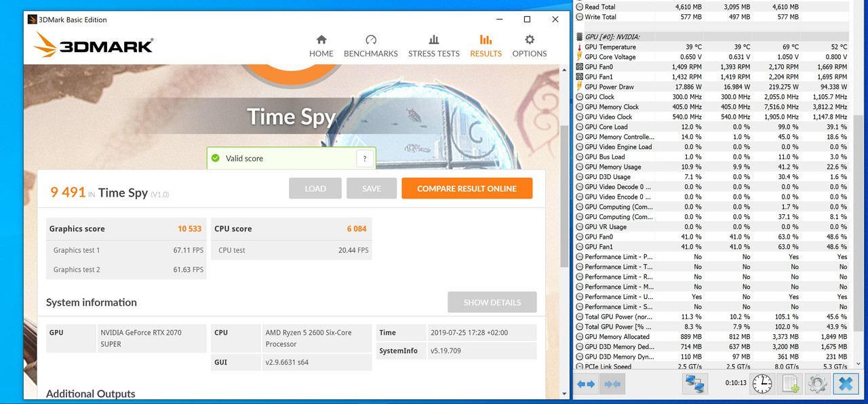Click the 69 °C maximum temperature
868x404 pixels.
789,47
